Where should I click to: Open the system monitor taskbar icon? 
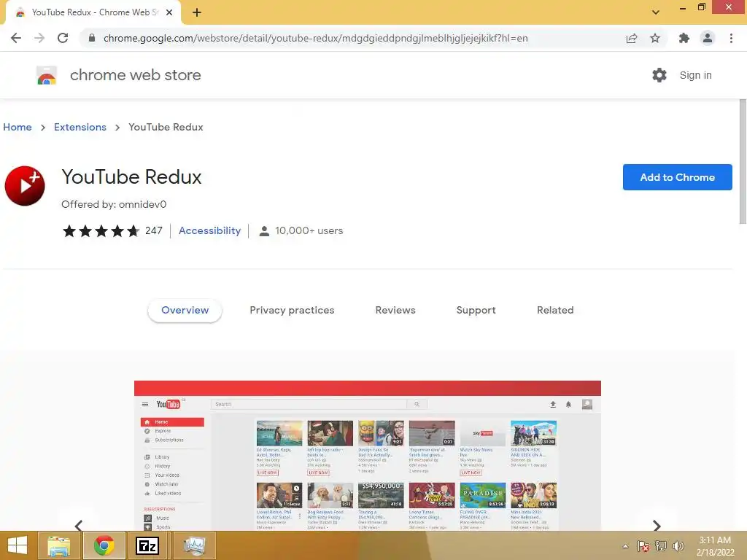coord(194,545)
